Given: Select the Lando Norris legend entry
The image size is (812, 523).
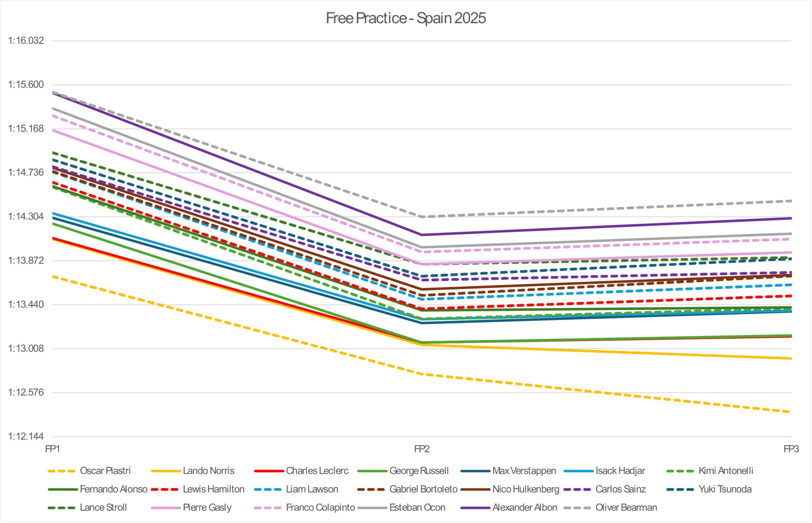Looking at the screenshot, I should 208,471.
